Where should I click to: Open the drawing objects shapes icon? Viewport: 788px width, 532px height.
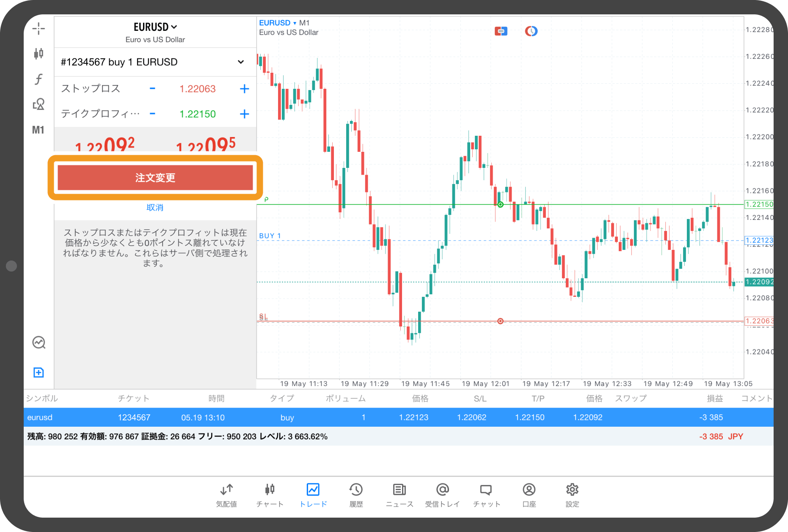[x=39, y=104]
